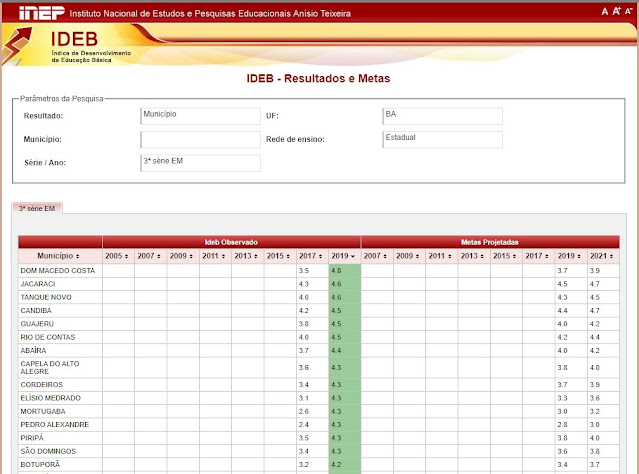This screenshot has height=474, width=639.
Task: Sort by Ideb Observado 2005 column
Action: 118,256
